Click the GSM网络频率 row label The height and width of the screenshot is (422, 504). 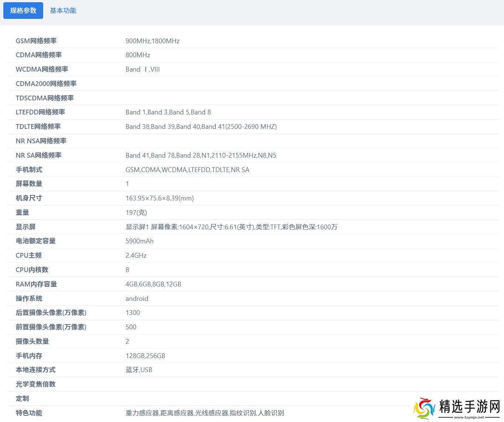[36, 41]
